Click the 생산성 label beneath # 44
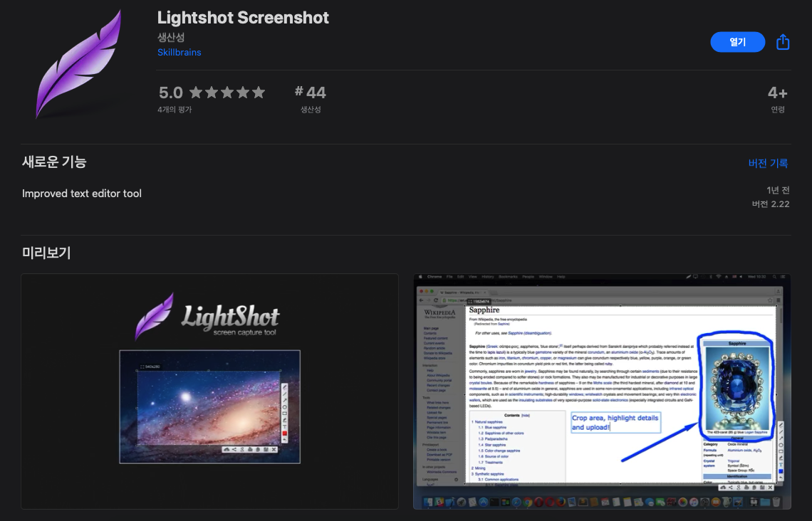The image size is (812, 521). pos(311,110)
